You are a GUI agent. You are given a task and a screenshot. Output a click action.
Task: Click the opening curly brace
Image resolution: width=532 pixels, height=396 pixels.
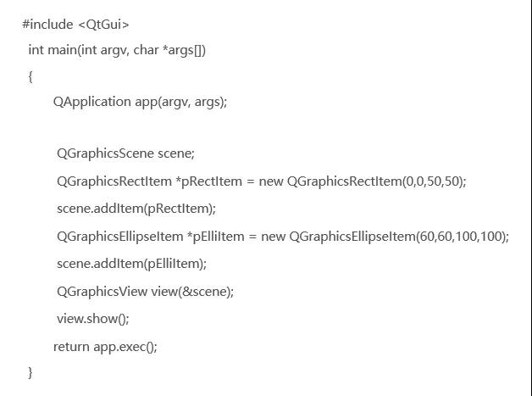(30, 76)
